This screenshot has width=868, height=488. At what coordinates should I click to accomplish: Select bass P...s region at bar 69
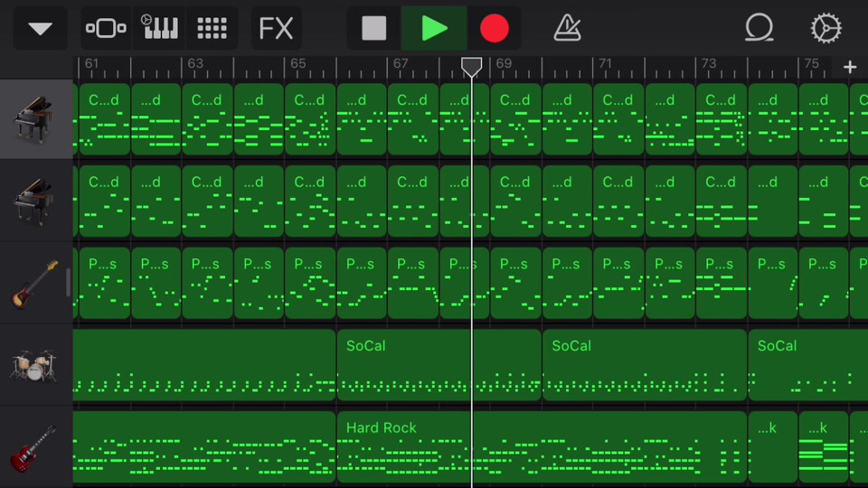pos(516,283)
